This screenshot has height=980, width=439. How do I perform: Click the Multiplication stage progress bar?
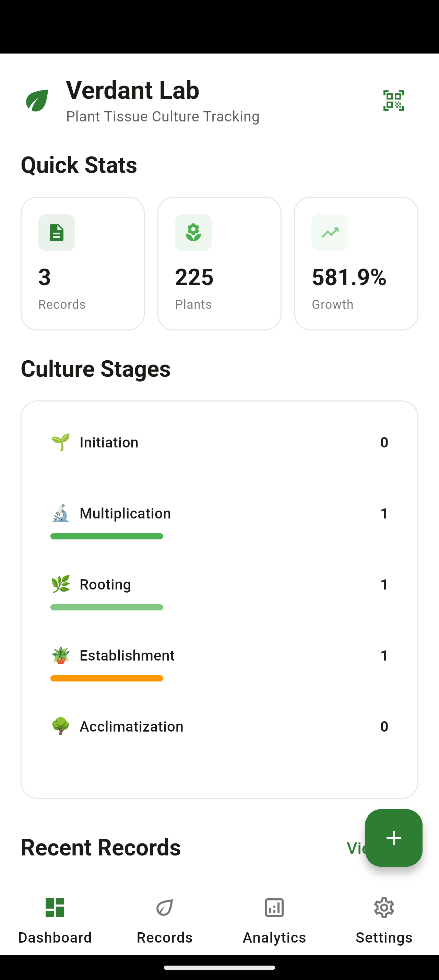[x=106, y=536]
